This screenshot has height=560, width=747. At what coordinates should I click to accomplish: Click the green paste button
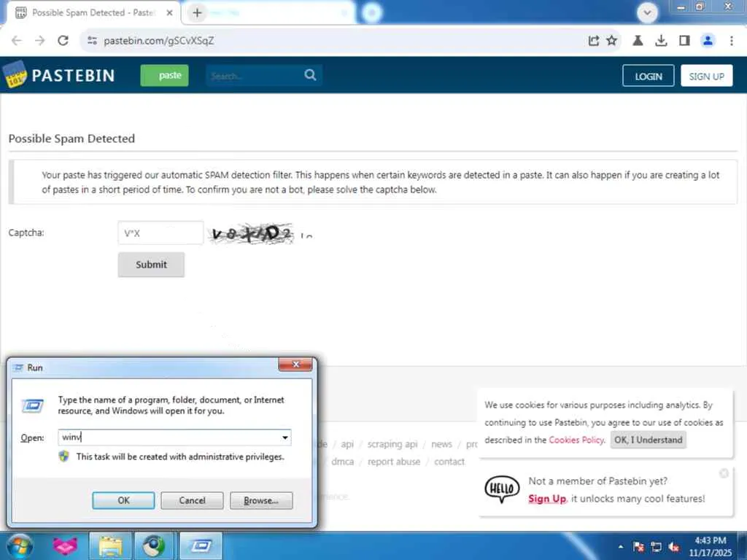[x=164, y=75]
